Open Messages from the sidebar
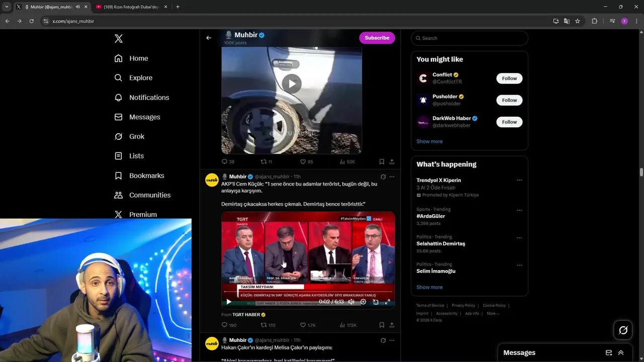644x362 pixels. tap(137, 117)
